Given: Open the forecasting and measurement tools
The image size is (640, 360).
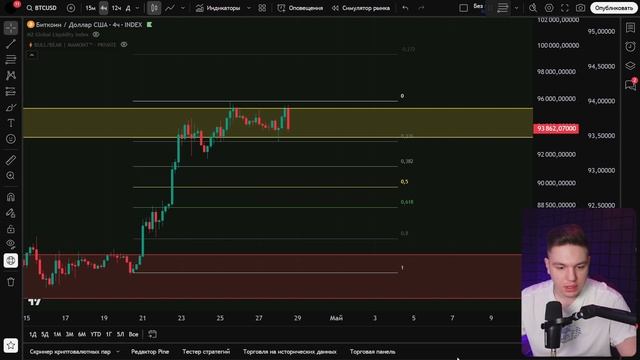Looking at the screenshot, I should pos(11,91).
